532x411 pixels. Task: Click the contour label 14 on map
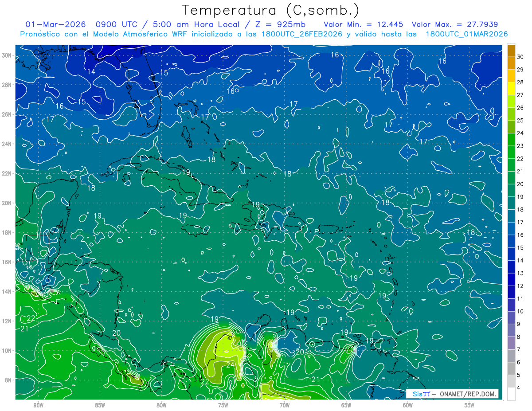coord(91,72)
